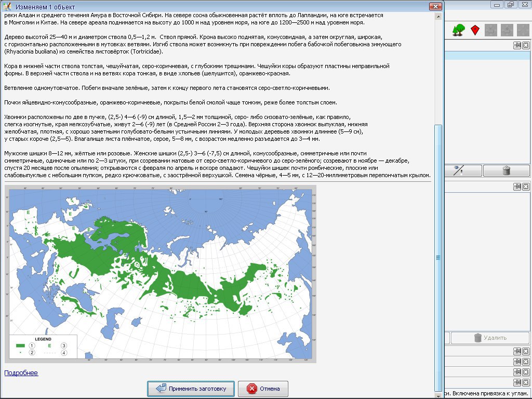Click the green area legend swatch numbered 1
This screenshot has width=532, height=399.
21,345
